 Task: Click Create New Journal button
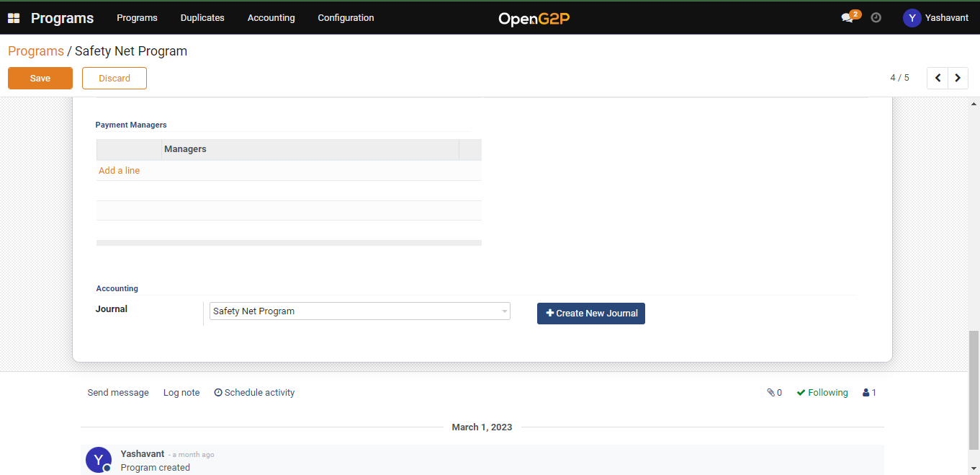(x=591, y=314)
